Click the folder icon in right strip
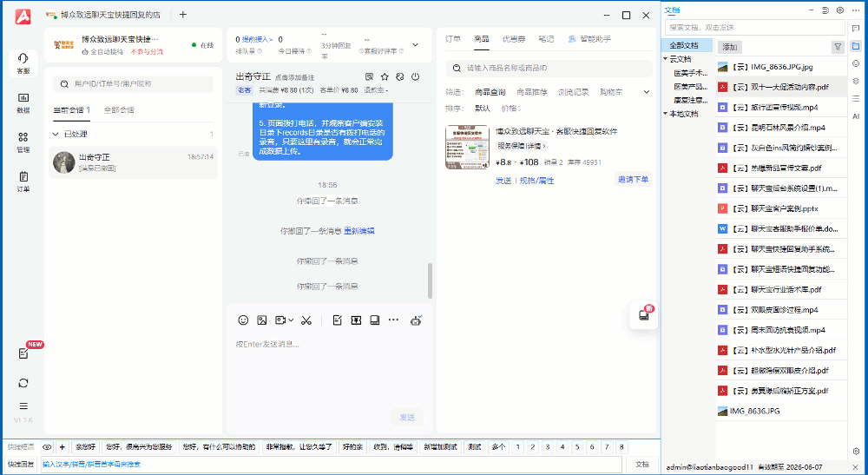 (x=856, y=47)
